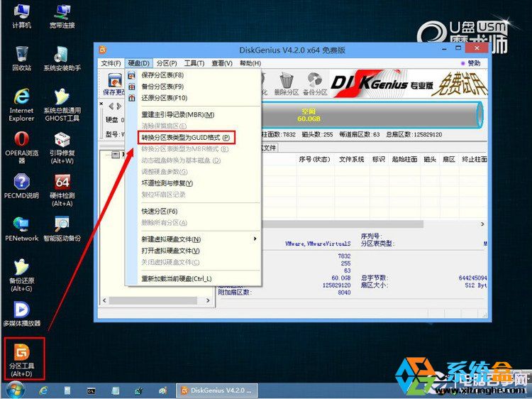Choose 快速分区(F6) from the menu
This screenshot has width=532, height=399.
tap(159, 211)
